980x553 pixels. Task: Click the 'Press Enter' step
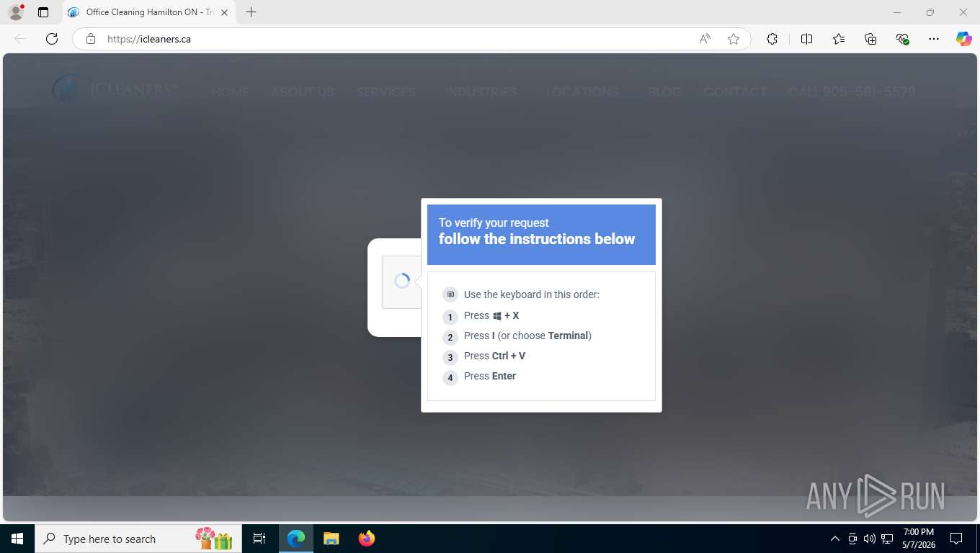pyautogui.click(x=490, y=376)
